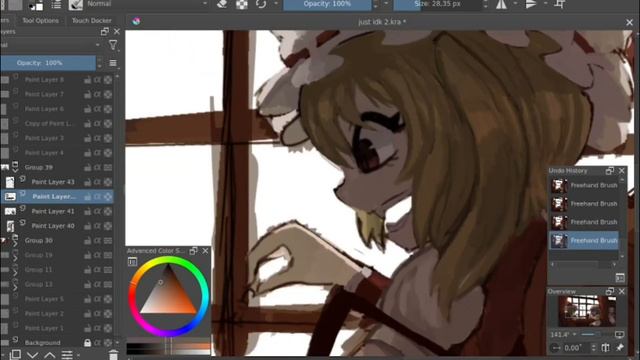Click the lock icon on Background layer
640x360 pixels.
pyautogui.click(x=87, y=342)
